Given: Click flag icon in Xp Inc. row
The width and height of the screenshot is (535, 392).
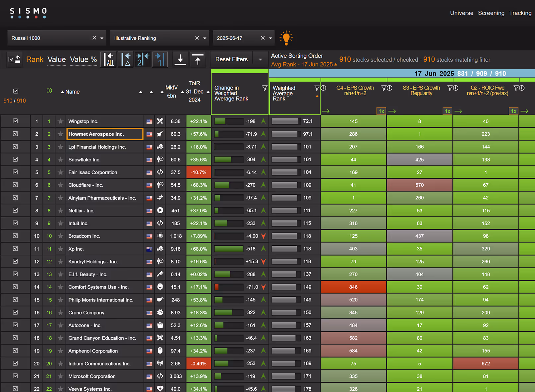Looking at the screenshot, I should coord(149,249).
